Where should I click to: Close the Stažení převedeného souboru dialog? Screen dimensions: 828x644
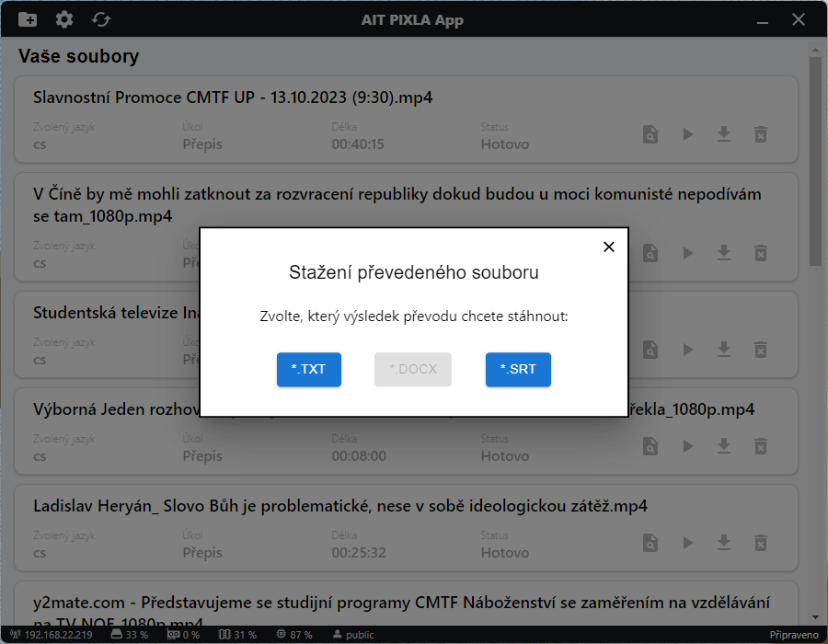(608, 247)
